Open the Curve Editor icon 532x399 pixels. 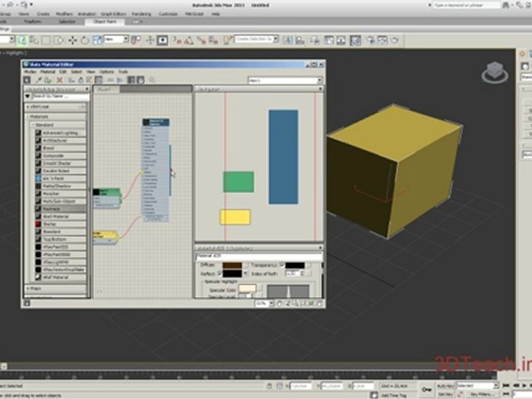coord(329,40)
